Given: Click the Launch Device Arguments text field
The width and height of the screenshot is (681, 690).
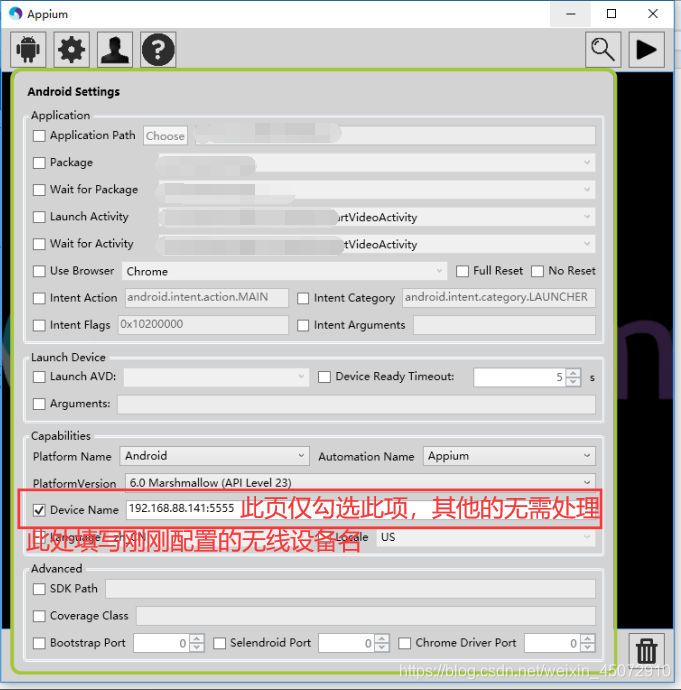Looking at the screenshot, I should point(356,404).
